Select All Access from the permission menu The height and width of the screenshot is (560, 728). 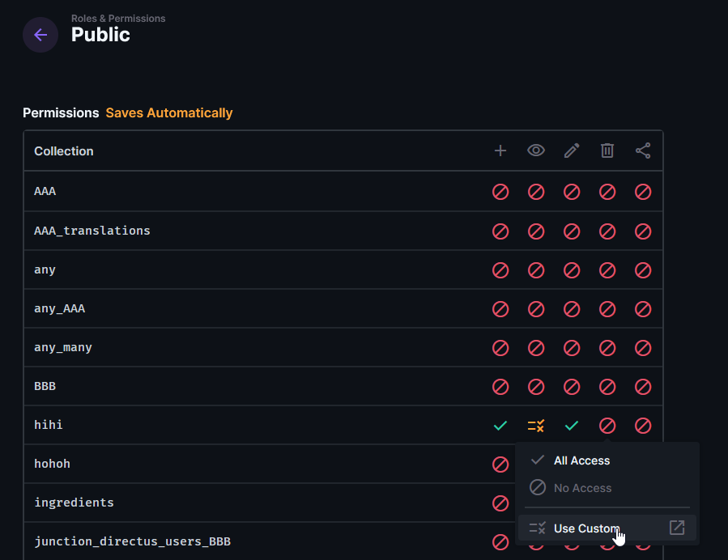point(581,460)
